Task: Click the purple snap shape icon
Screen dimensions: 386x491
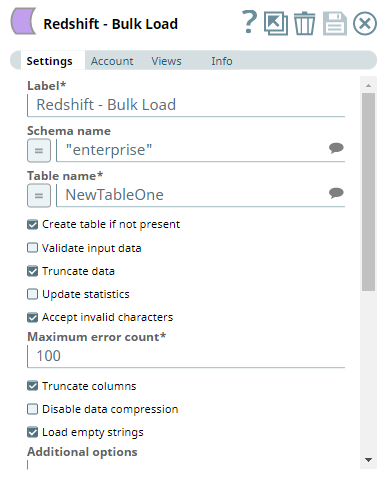Action: [23, 22]
